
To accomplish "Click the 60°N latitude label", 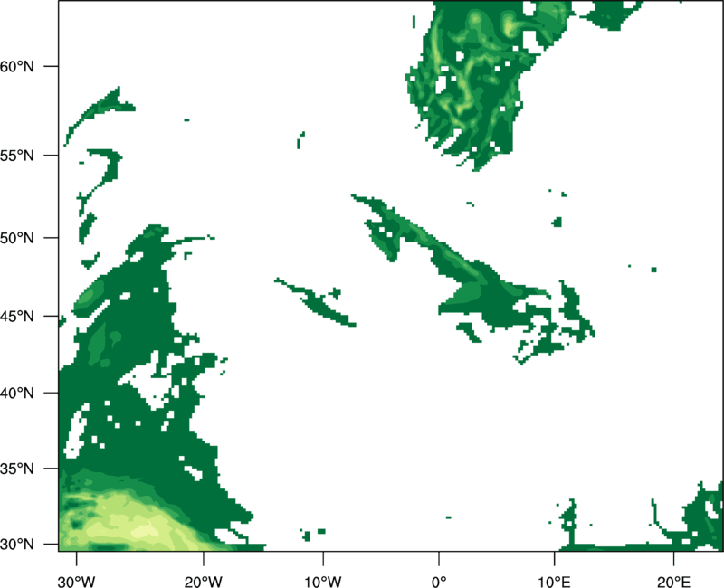I will [17, 66].
